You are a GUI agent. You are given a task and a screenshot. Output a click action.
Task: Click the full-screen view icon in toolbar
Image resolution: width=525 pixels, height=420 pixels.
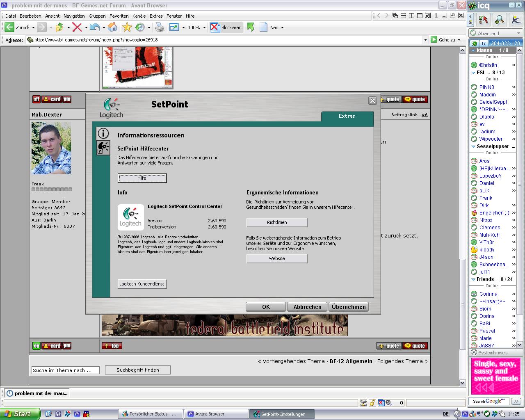click(174, 27)
